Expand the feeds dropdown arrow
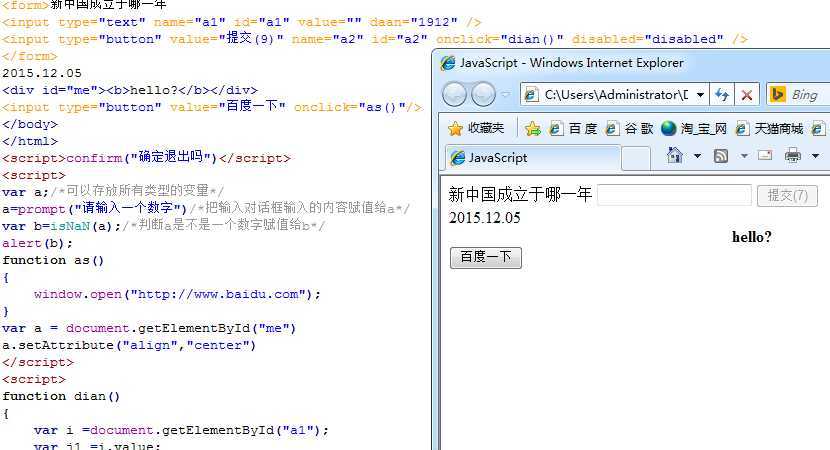830x450 pixels. (x=744, y=156)
